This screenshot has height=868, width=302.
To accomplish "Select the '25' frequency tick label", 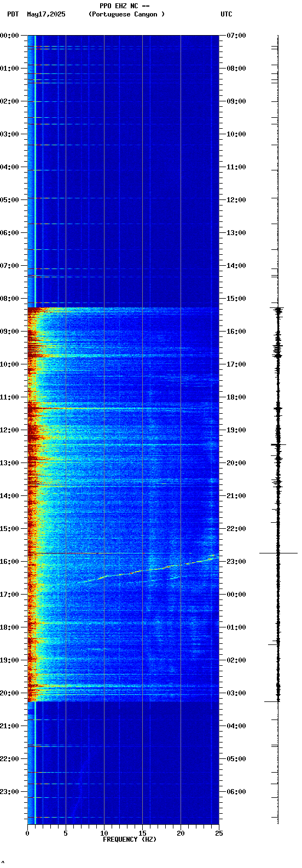I will coord(219,833).
